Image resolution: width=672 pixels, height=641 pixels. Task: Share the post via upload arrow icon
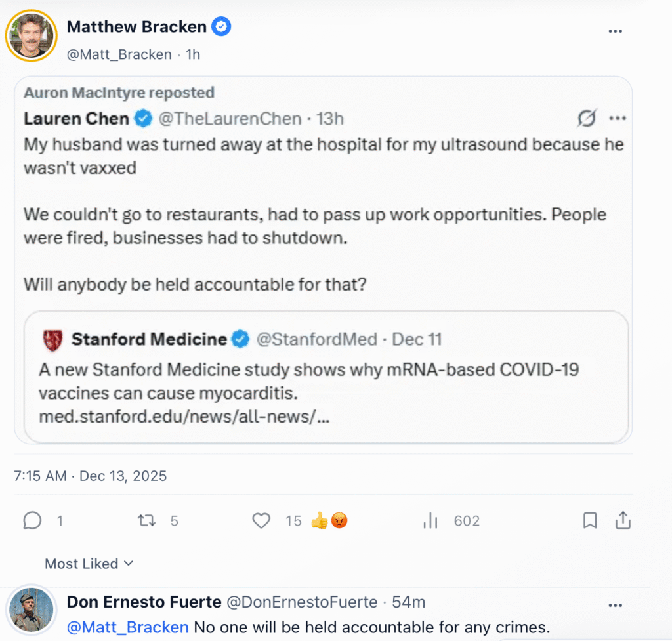[623, 521]
